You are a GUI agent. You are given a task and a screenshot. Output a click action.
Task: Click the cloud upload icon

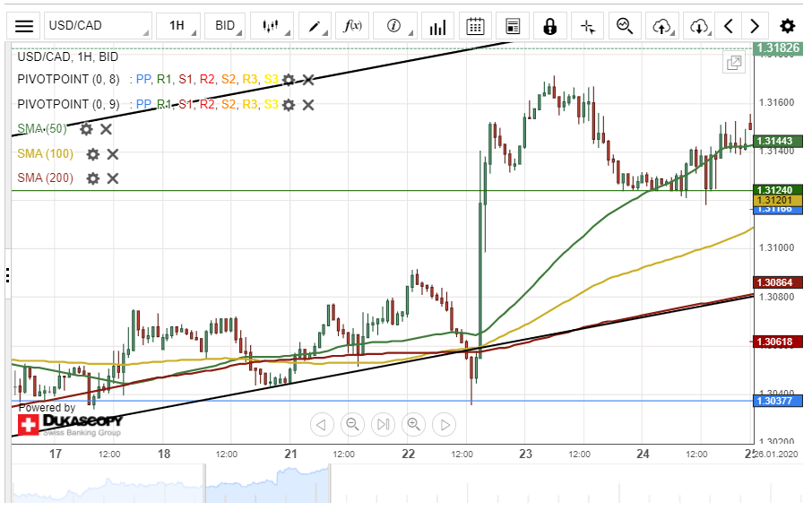(662, 26)
